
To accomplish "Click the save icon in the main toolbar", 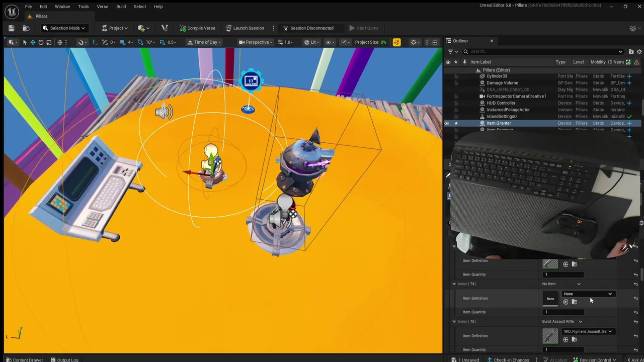I will coord(12,28).
